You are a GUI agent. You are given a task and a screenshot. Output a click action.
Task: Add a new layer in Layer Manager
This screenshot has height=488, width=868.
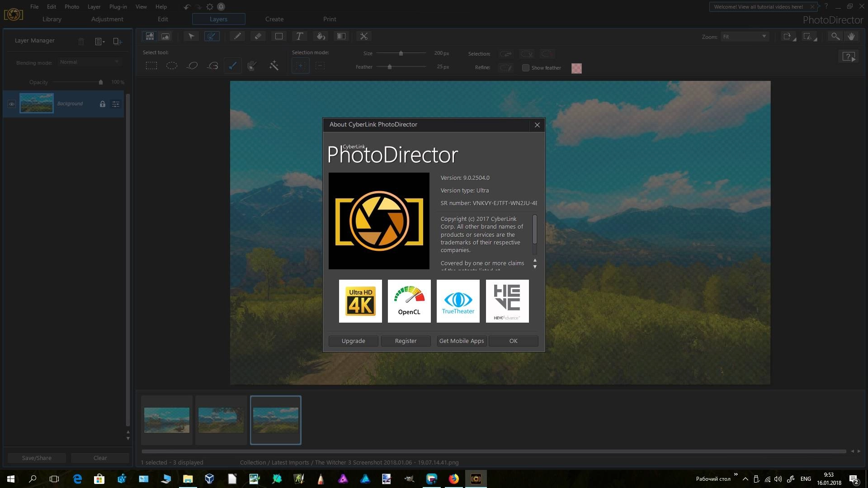click(x=118, y=42)
